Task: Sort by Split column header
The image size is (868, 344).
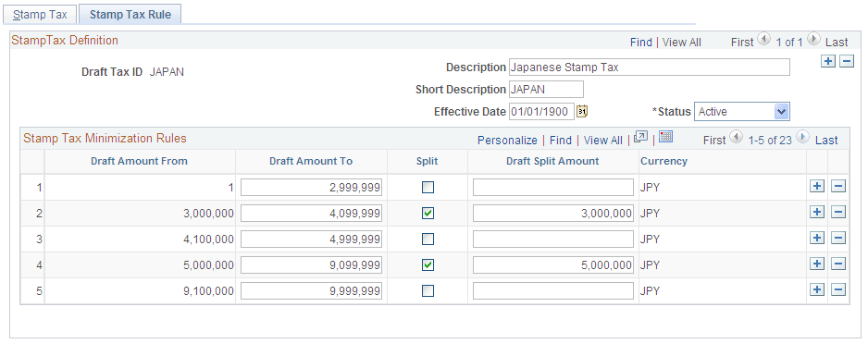Action: tap(427, 161)
